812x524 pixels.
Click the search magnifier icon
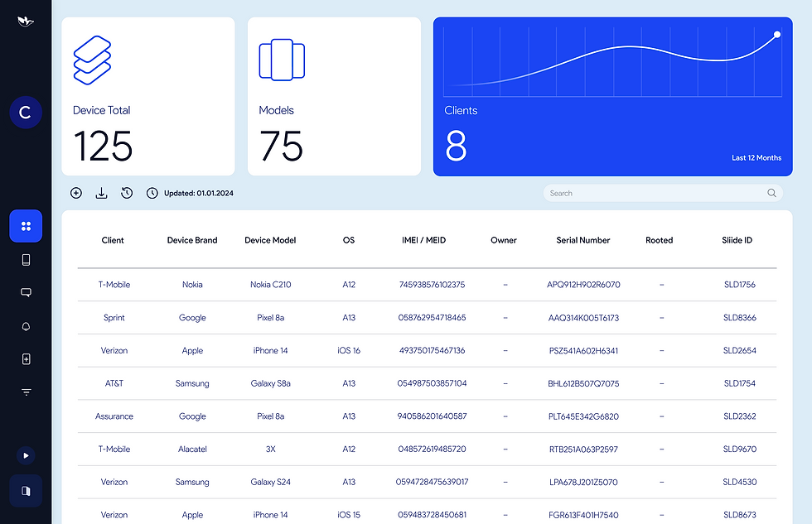771,193
